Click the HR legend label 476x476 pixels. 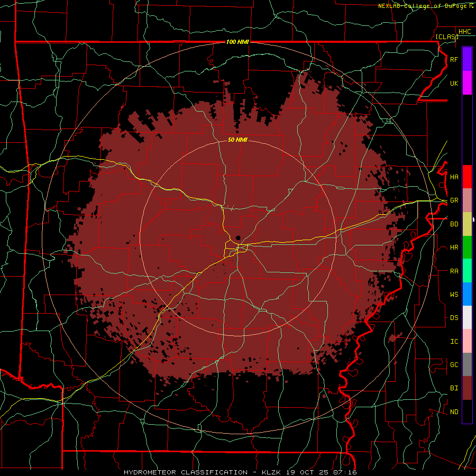pos(454,248)
